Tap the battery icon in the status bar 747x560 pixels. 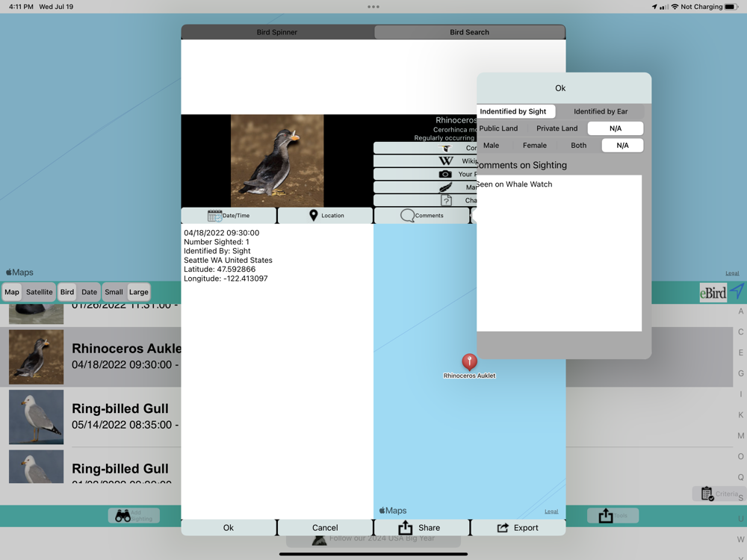(731, 7)
